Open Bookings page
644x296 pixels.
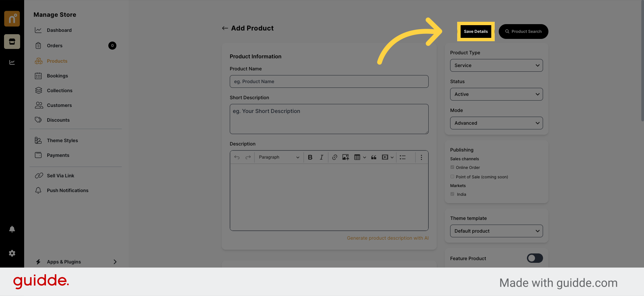pos(57,76)
